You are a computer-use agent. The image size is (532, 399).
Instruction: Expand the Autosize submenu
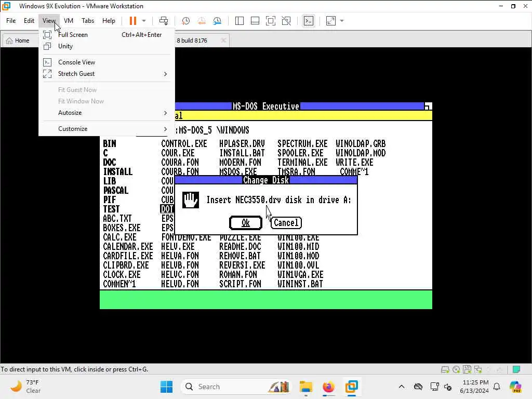tap(107, 113)
